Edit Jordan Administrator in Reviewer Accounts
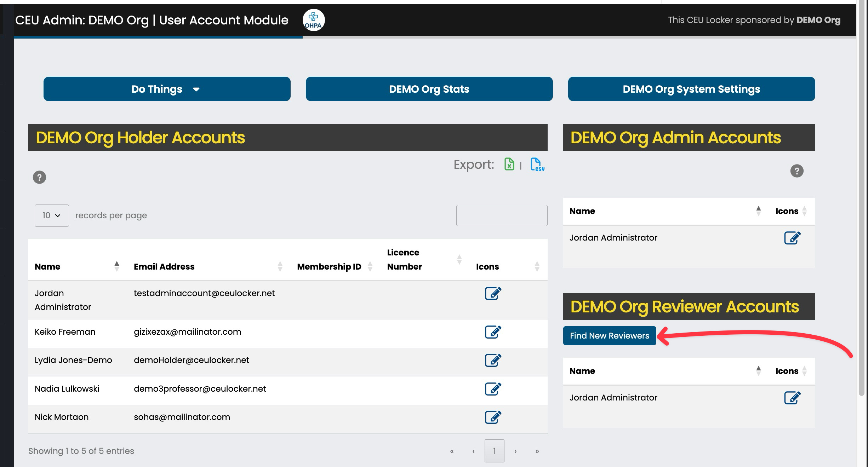 pos(792,398)
